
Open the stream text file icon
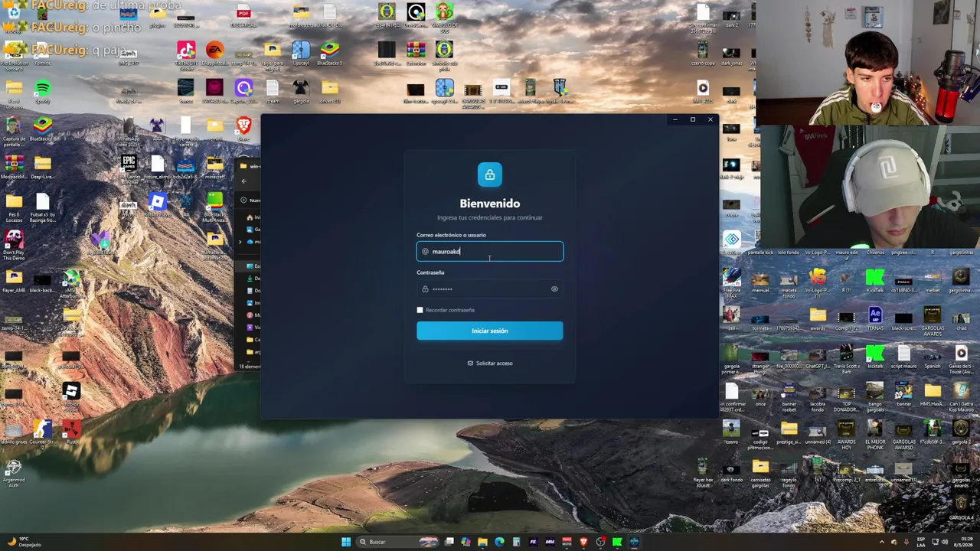pyautogui.click(x=273, y=91)
